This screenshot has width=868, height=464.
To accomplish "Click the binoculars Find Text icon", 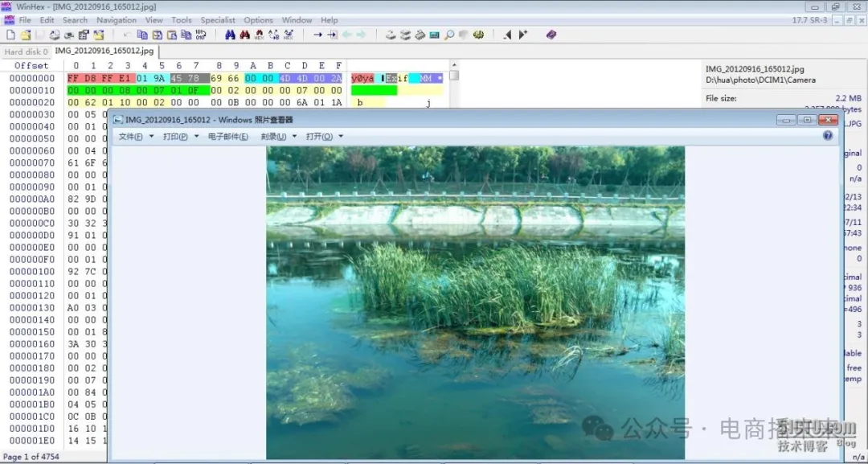I will (x=230, y=35).
